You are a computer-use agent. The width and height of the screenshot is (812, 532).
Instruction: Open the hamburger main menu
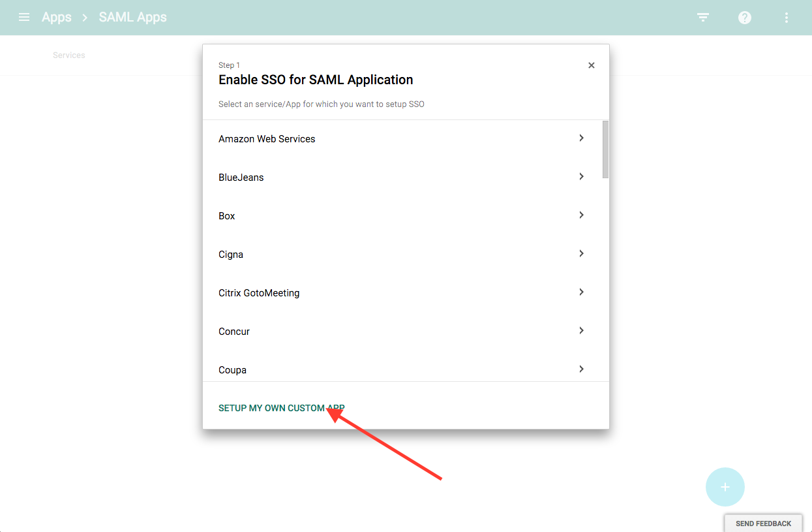[x=24, y=17]
